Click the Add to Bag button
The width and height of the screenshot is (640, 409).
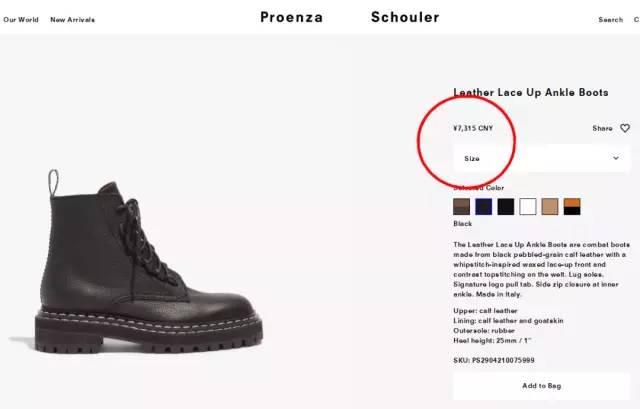coord(542,386)
